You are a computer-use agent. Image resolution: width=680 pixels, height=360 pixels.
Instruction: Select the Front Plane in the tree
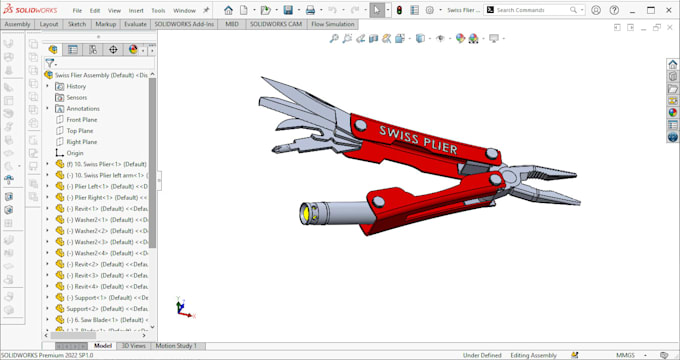tap(82, 120)
